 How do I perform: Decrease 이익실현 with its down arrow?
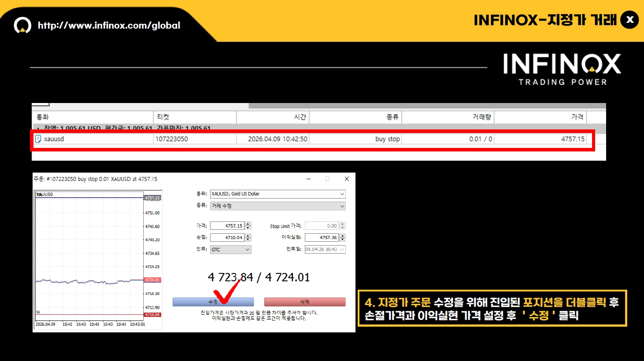point(343,239)
